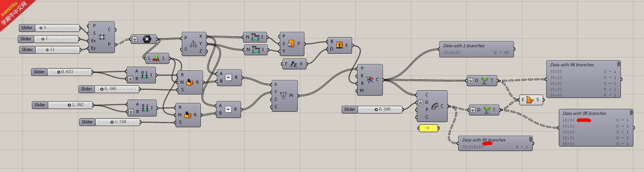The image size is (644, 172).
Task: Click the Offset curve component icon
Action: (433, 106)
